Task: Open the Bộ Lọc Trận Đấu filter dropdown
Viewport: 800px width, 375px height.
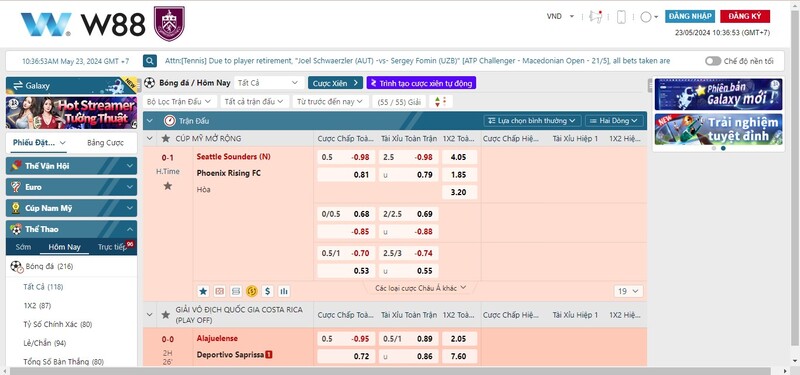Action: pos(181,102)
